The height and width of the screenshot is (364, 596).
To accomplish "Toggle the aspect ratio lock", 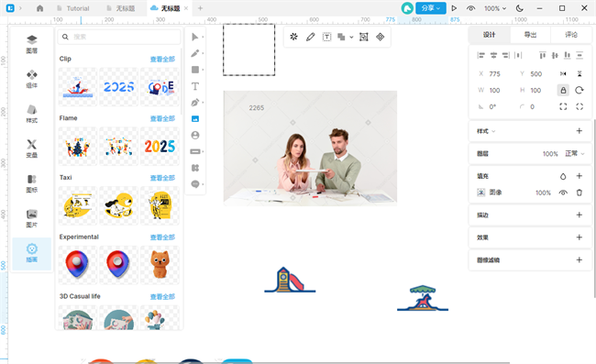I will click(x=563, y=90).
